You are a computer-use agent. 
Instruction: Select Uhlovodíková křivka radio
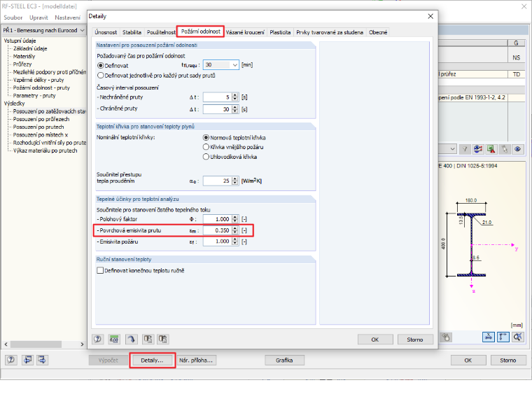click(206, 157)
